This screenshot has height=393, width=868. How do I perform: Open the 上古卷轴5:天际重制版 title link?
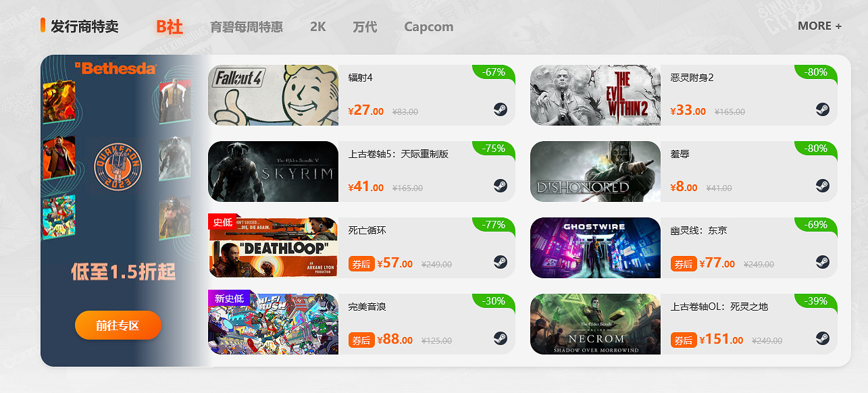click(x=399, y=154)
